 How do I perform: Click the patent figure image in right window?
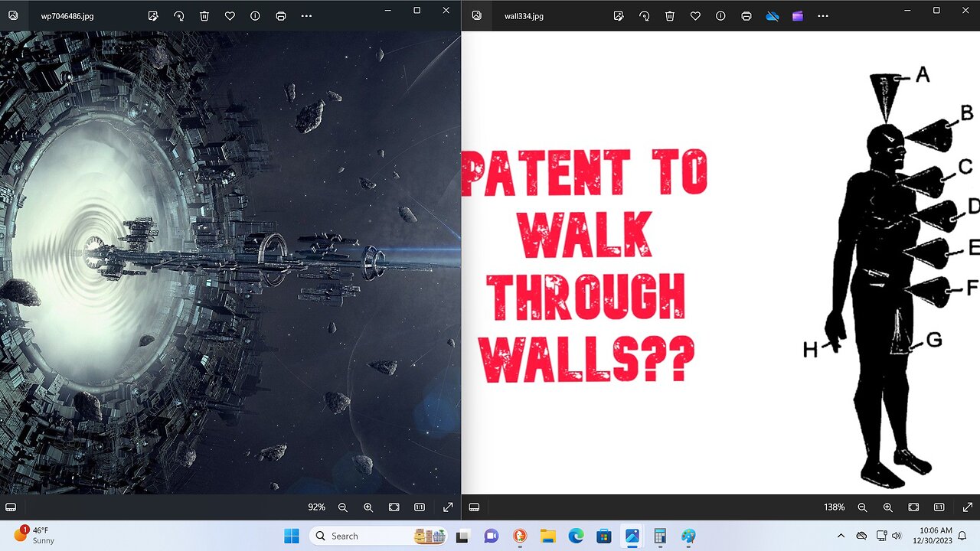721,262
